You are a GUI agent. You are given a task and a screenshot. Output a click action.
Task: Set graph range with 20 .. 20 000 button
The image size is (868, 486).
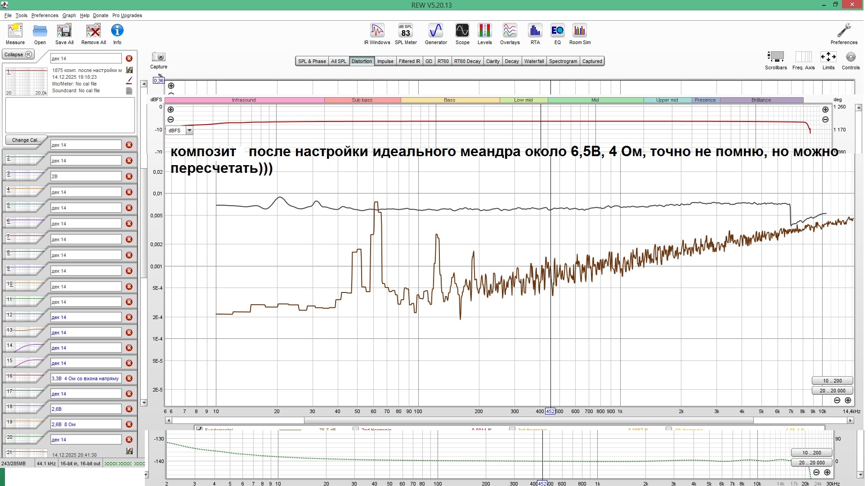pyautogui.click(x=832, y=391)
